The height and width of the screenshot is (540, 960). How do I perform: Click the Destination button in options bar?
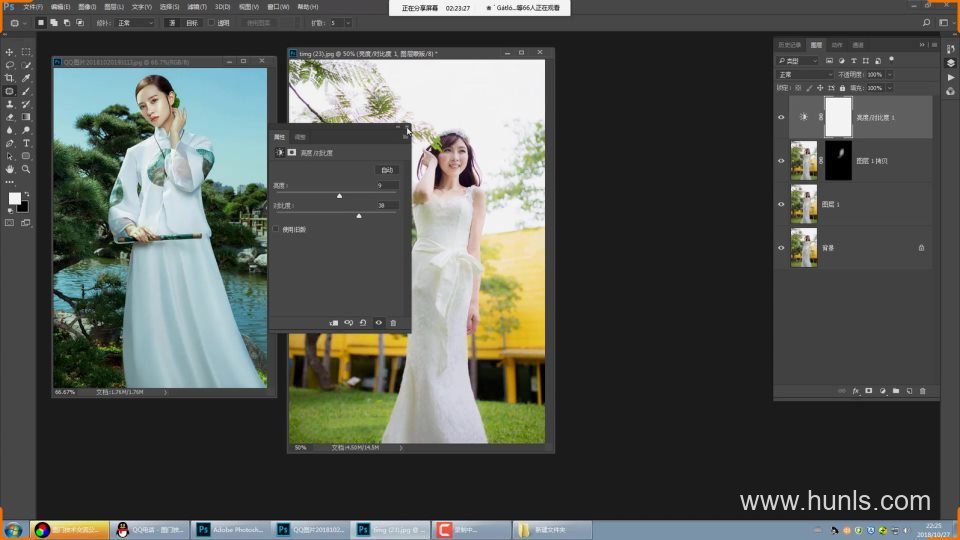click(x=192, y=23)
